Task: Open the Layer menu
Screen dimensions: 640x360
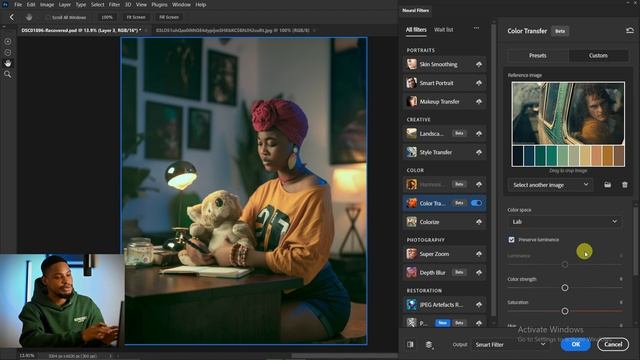Action: point(64,4)
